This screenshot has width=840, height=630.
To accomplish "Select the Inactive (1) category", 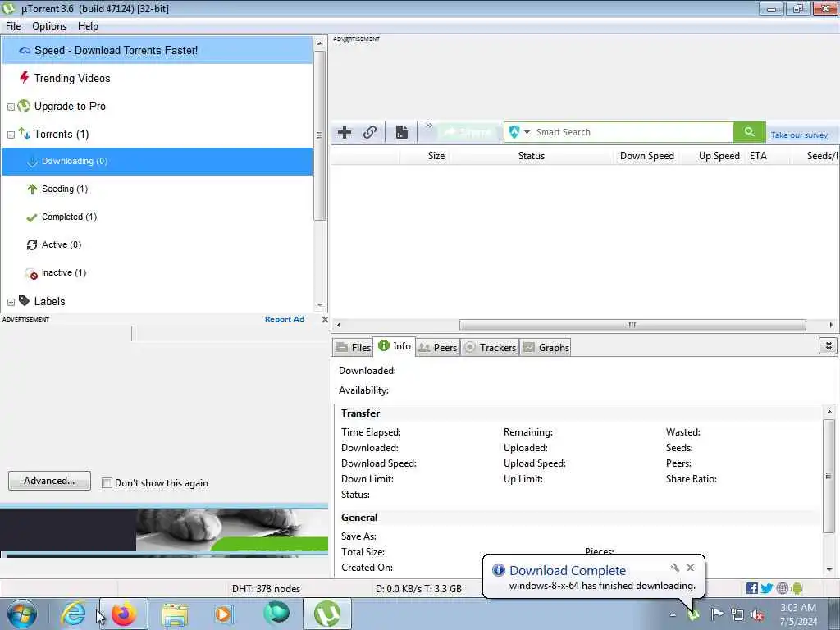I will tap(64, 272).
